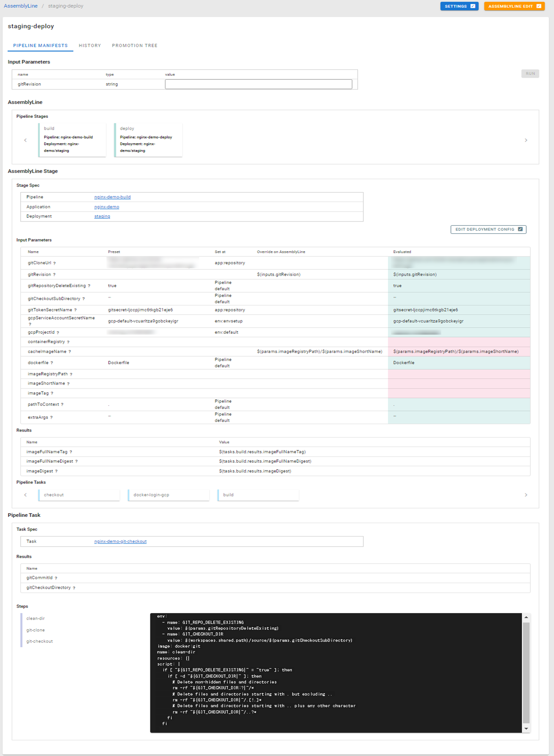Click the gitRevision value input field

(x=258, y=84)
